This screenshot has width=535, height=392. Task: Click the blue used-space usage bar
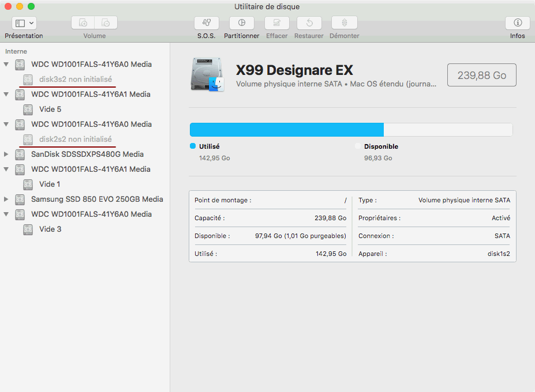pos(287,130)
